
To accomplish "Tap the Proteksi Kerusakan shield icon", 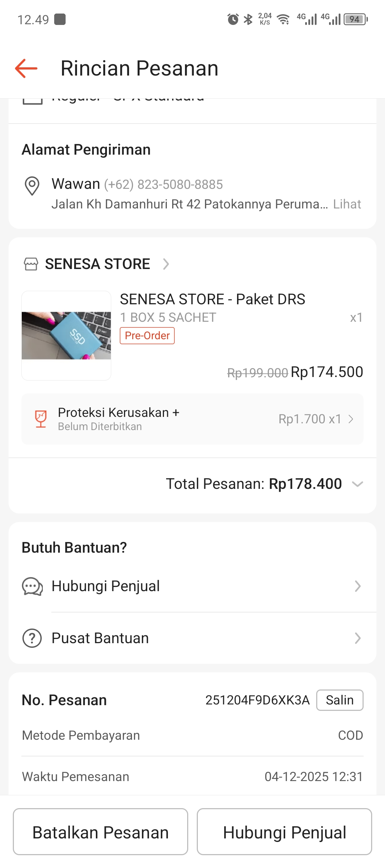I will tap(41, 419).
